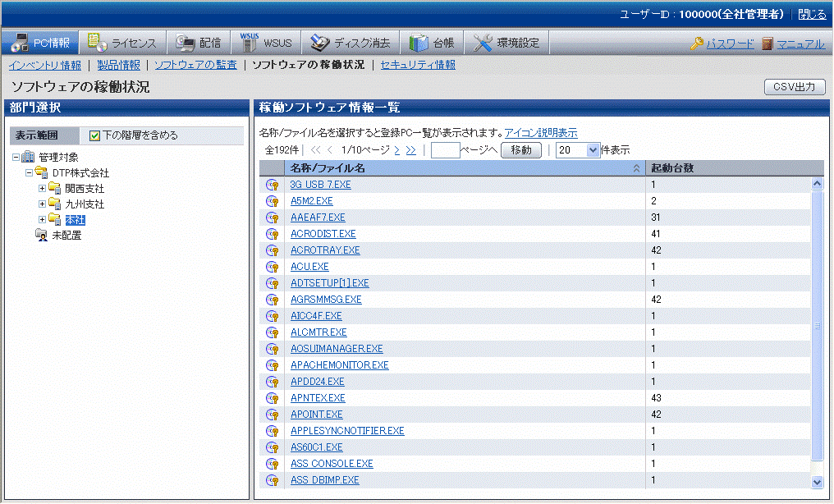The image size is (834, 504).
Task: Click the software icon next to A5M2.EXE
Action: [272, 201]
